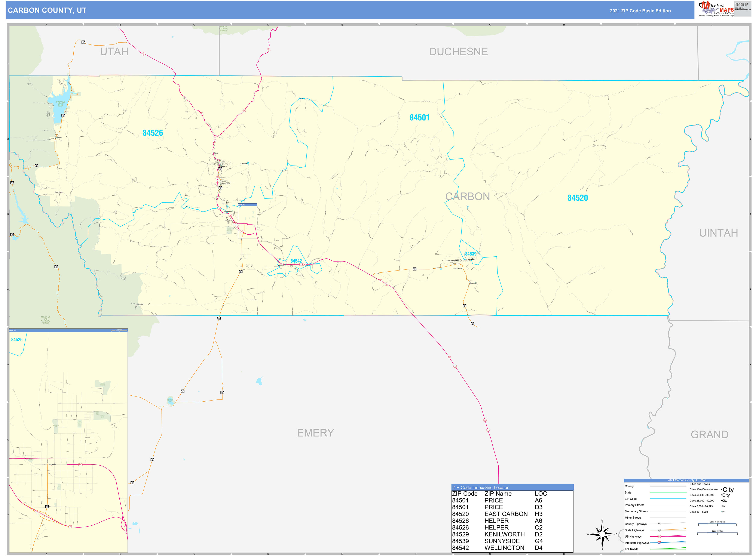
Task: Expand the 2021 Carbon County, UT Map legend header
Action: coord(687,480)
